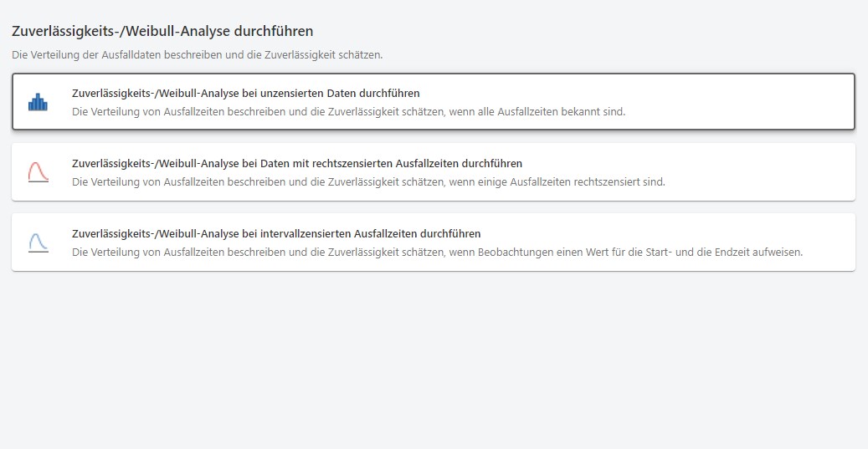Click the description 'wenn alle Ausfallzeiten bekannt sind'
The width and height of the screenshot is (868, 449).
pyautogui.click(x=536, y=111)
